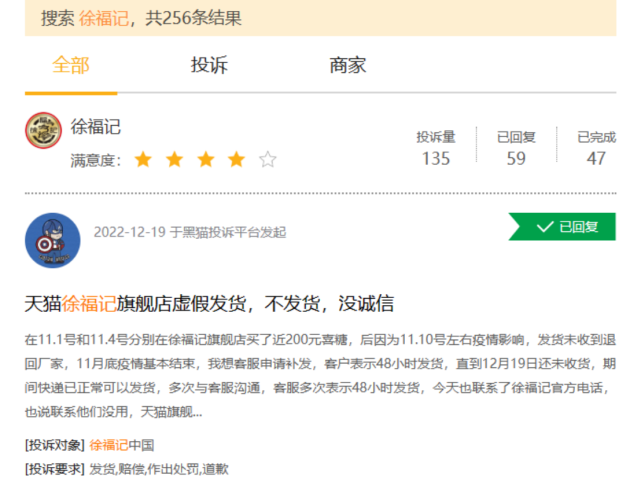The width and height of the screenshot is (641, 489).
Task: Click the first satisfaction star
Action: tap(143, 159)
